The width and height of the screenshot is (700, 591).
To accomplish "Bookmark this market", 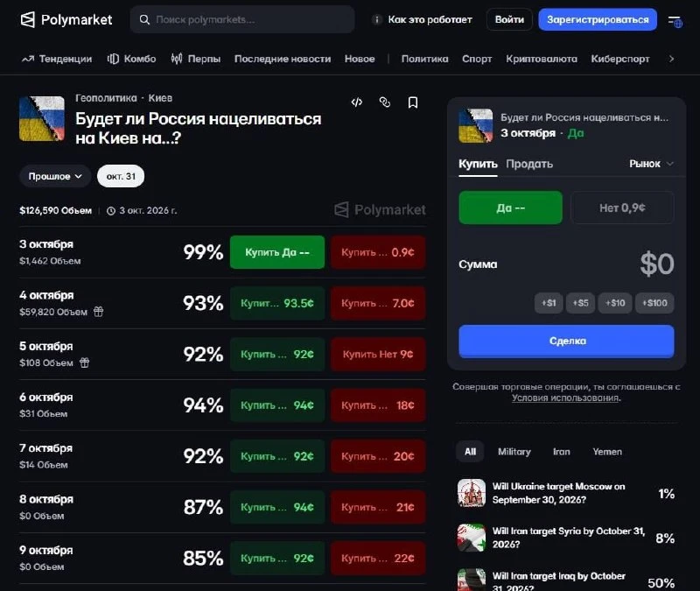I will click(413, 102).
